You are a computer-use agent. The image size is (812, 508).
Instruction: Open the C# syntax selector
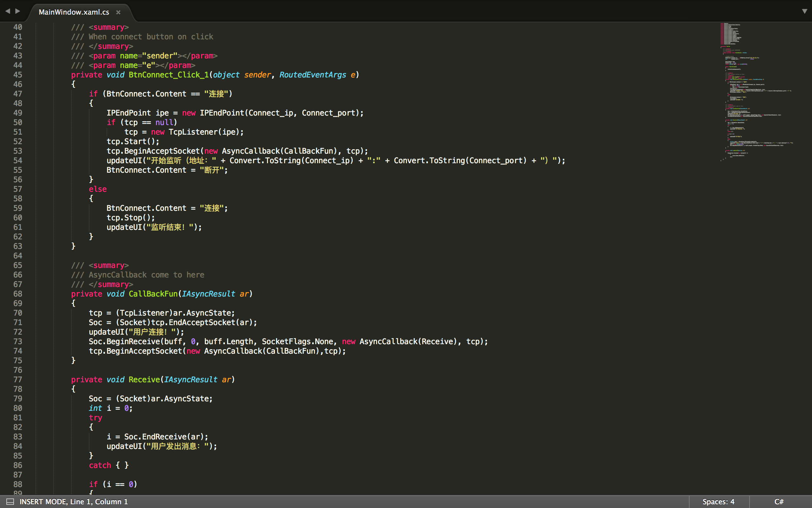click(779, 502)
